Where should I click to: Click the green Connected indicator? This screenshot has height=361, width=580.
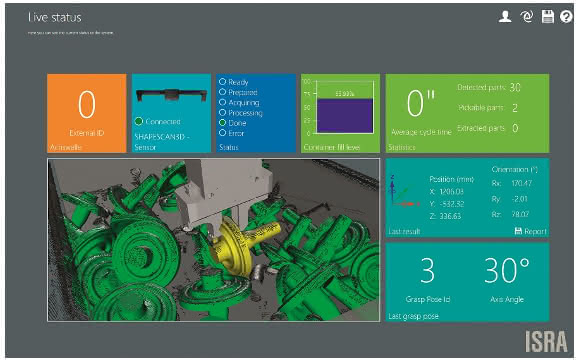click(x=139, y=121)
